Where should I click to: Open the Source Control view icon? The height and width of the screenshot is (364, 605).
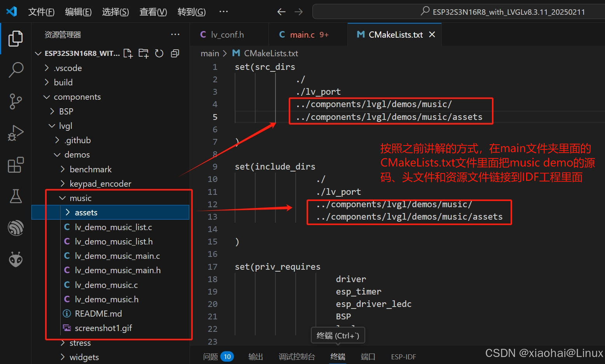pyautogui.click(x=16, y=101)
